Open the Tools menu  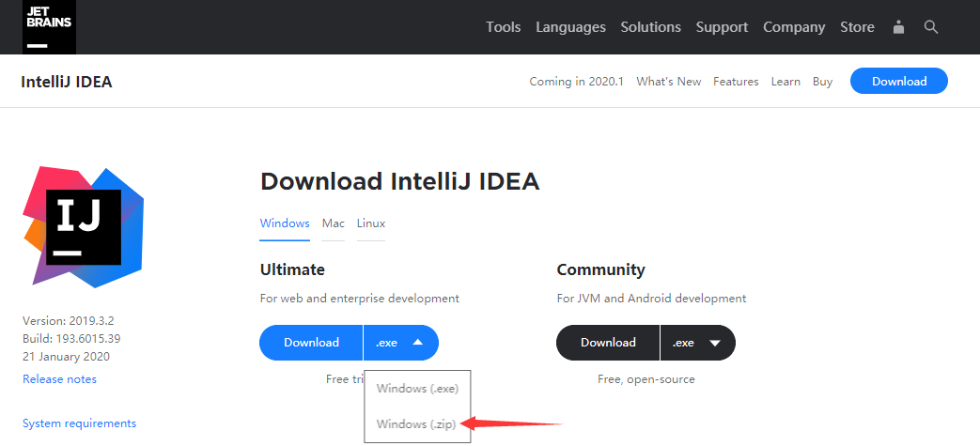point(503,27)
